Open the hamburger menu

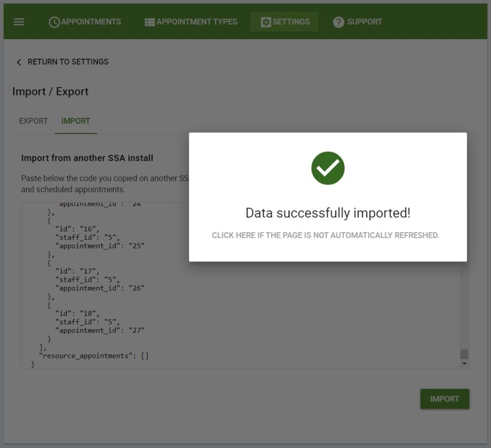(x=19, y=22)
